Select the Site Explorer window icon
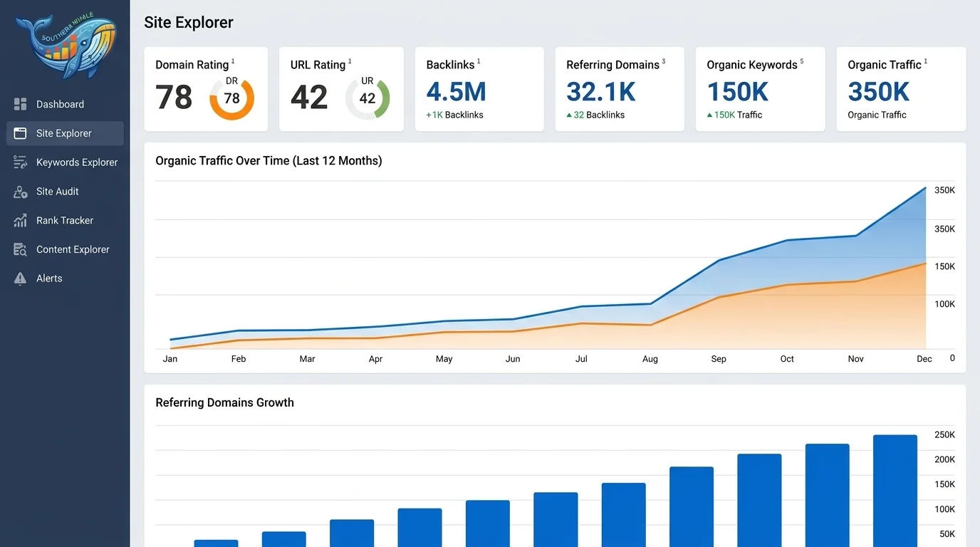The width and height of the screenshot is (980, 547). [20, 133]
